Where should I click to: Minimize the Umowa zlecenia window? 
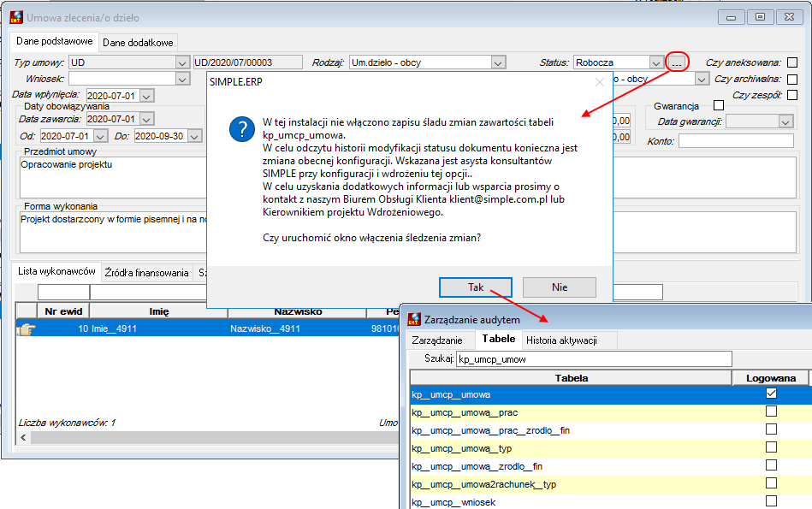tap(732, 17)
